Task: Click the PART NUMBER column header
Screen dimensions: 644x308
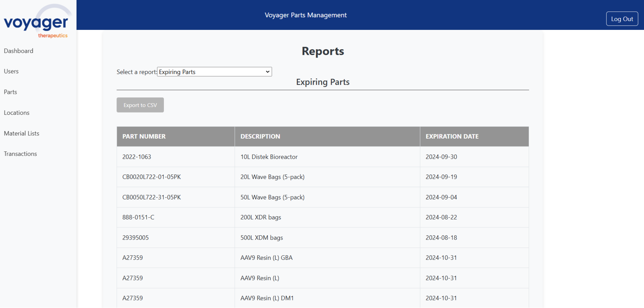Action: point(144,137)
